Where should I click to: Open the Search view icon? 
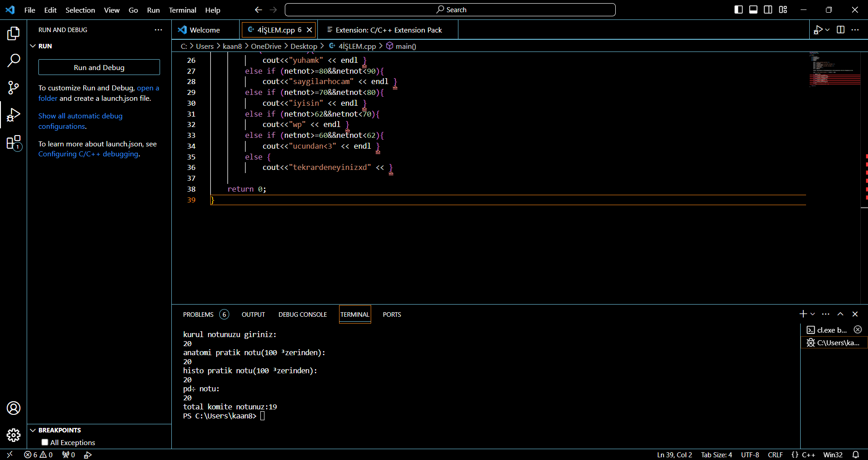coord(14,60)
